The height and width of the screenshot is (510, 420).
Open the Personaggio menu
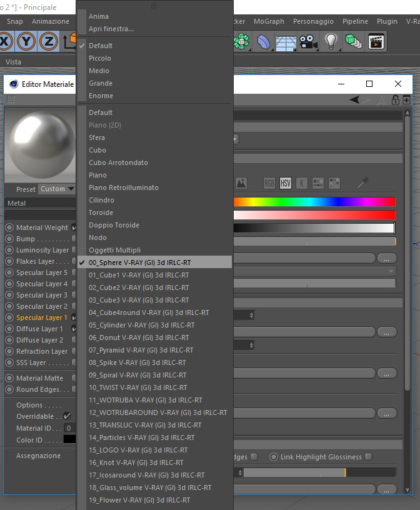click(313, 21)
